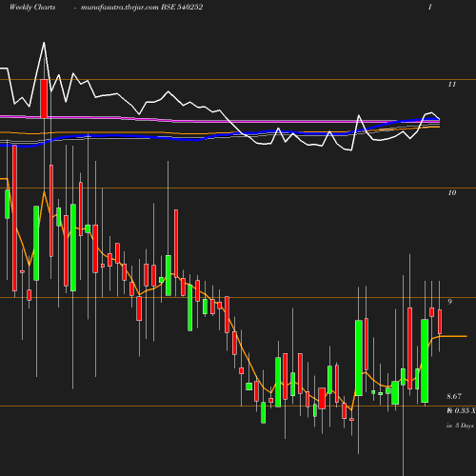Click the price axis label 11
This screenshot has width=476, height=476.
[x=452, y=84]
